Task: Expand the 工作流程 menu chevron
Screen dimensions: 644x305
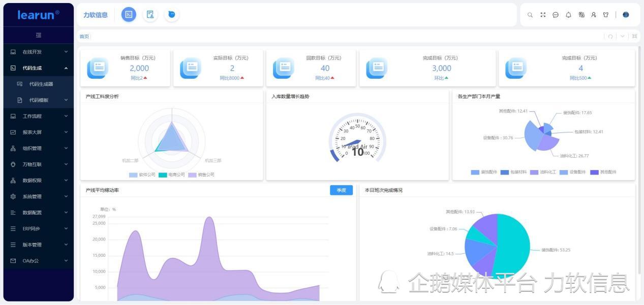Action: pyautogui.click(x=66, y=116)
